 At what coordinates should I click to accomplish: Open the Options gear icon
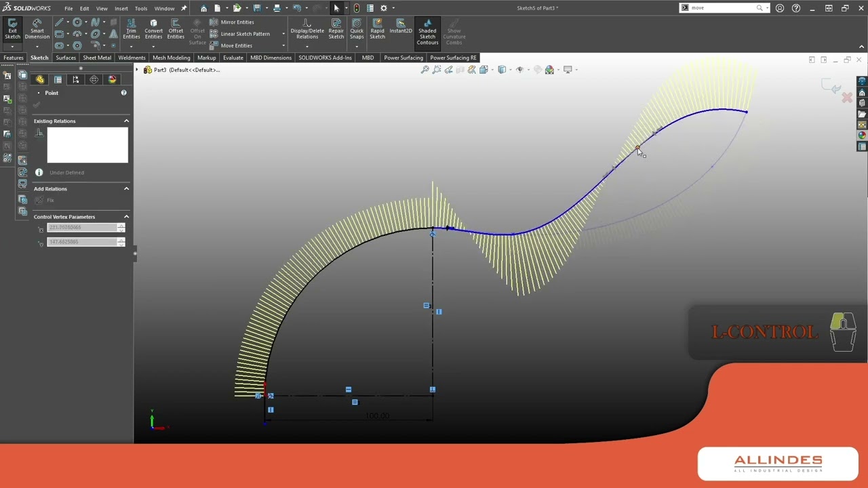pos(384,8)
